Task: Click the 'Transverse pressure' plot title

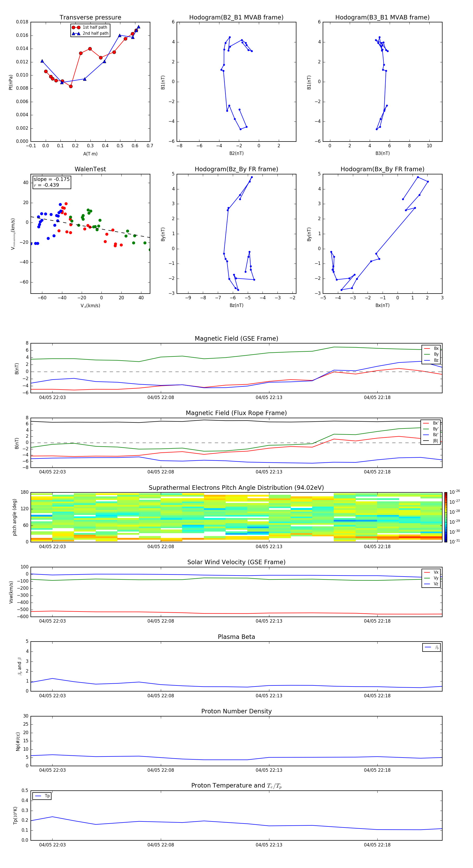Action: click(90, 17)
